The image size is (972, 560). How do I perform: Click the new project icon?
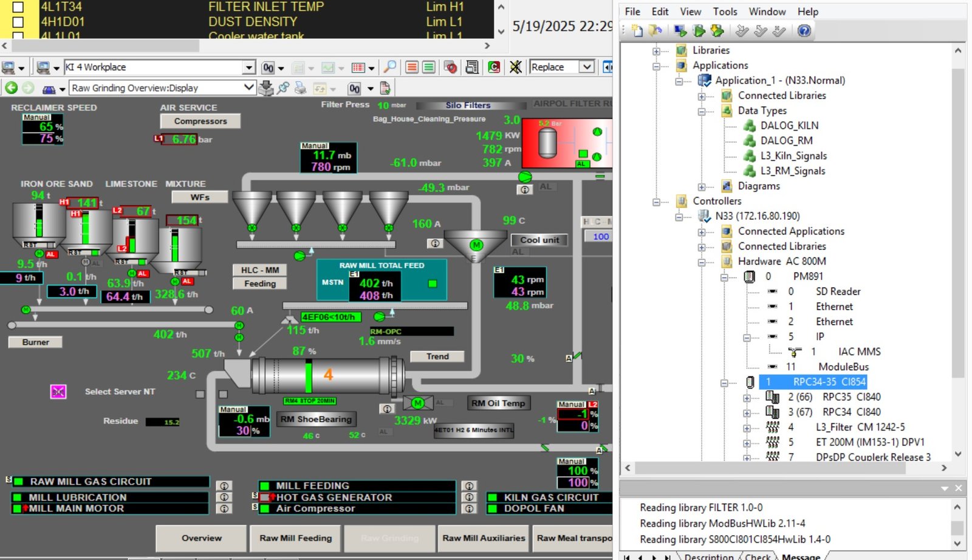pos(637,30)
